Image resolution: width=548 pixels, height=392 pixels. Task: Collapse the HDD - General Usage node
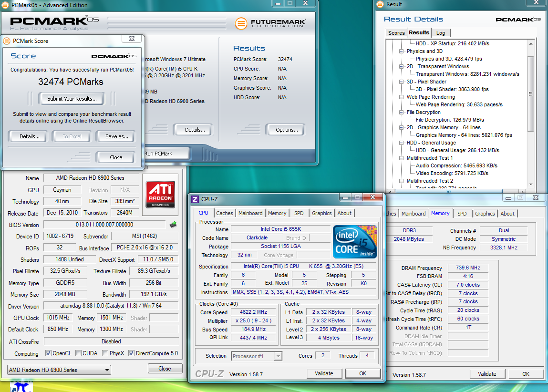pos(401,143)
